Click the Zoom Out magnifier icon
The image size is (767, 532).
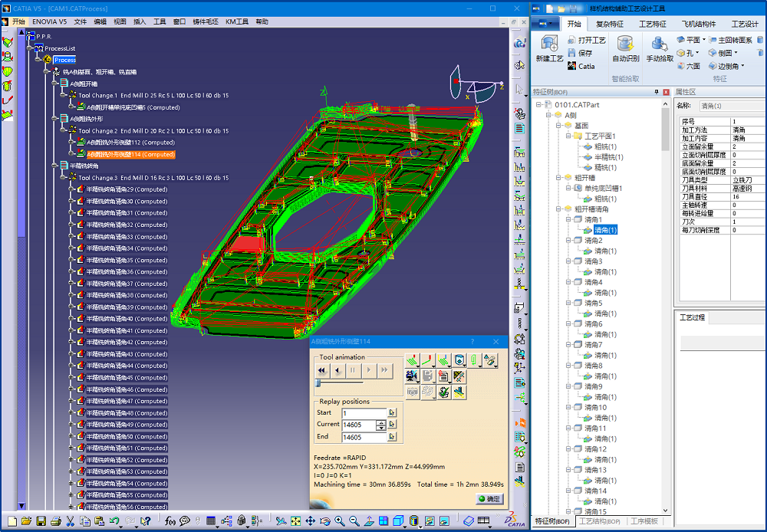pyautogui.click(x=354, y=521)
